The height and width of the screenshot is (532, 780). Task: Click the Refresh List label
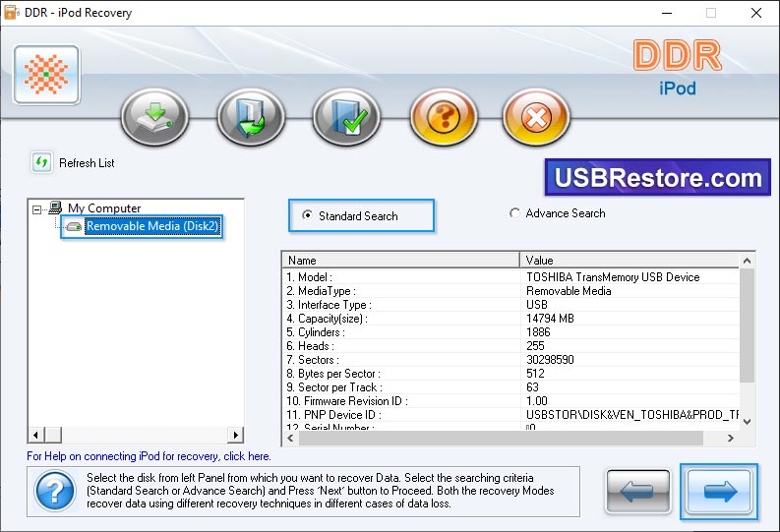(88, 163)
